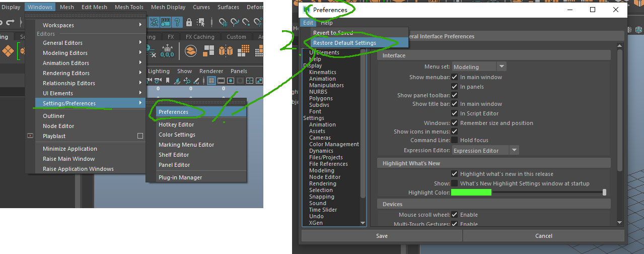Open the Menu set Modeling dropdown
The image size is (644, 254).
pos(479,67)
